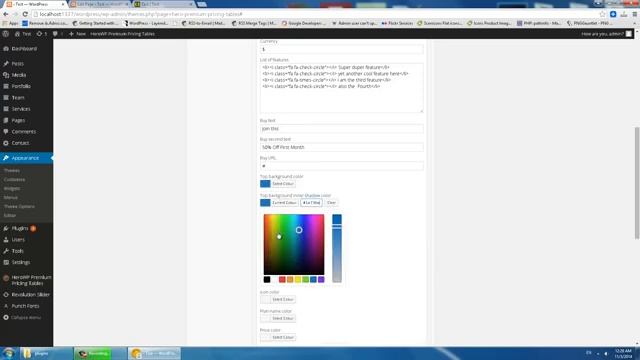The height and width of the screenshot is (360, 640).
Task: Open Editor under Appearance
Action: 10,216
